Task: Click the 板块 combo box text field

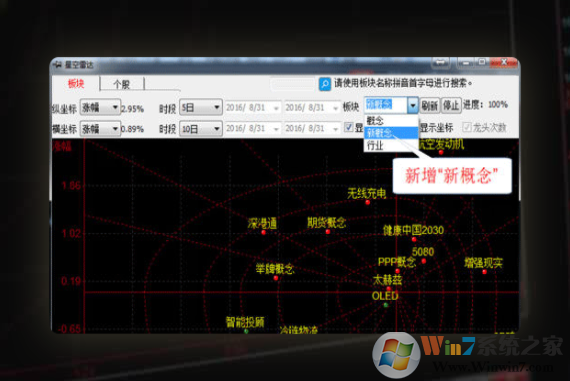Action: coord(386,105)
